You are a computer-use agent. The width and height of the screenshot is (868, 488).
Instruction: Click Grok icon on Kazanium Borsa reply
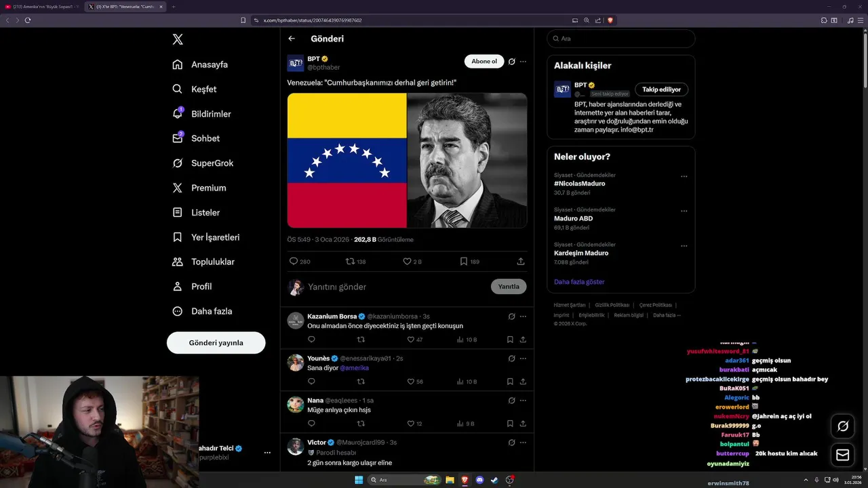(x=512, y=317)
